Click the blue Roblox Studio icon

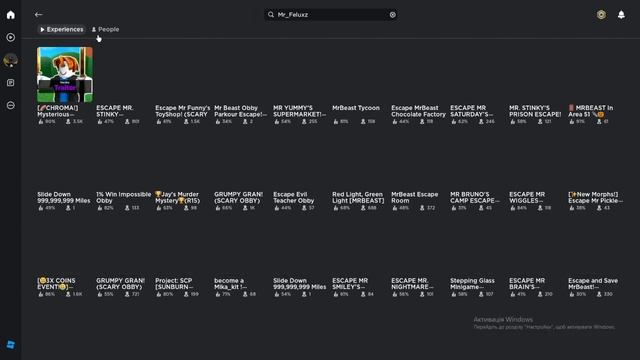tap(11, 344)
